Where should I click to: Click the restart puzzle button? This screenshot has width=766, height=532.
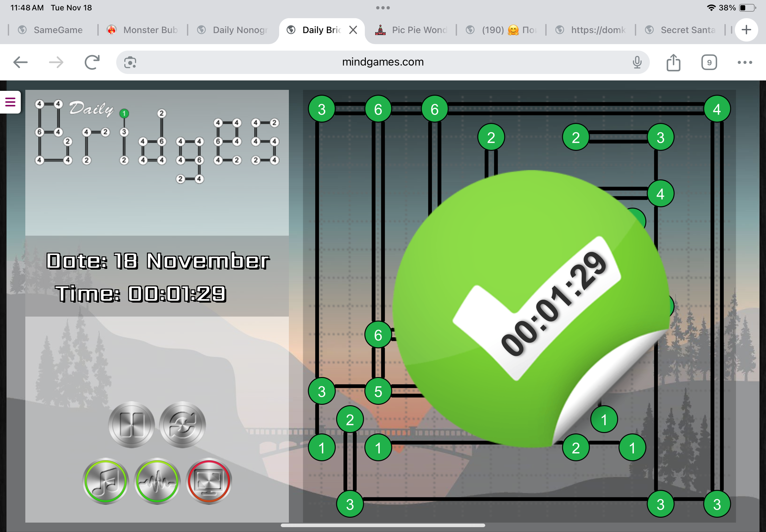[x=182, y=424]
